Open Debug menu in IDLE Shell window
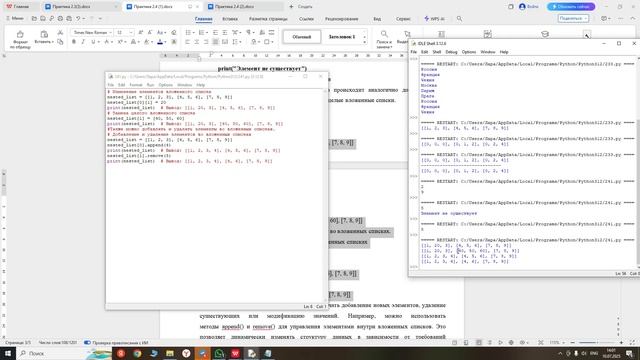Screen dimensions: 640x360 click(451, 52)
